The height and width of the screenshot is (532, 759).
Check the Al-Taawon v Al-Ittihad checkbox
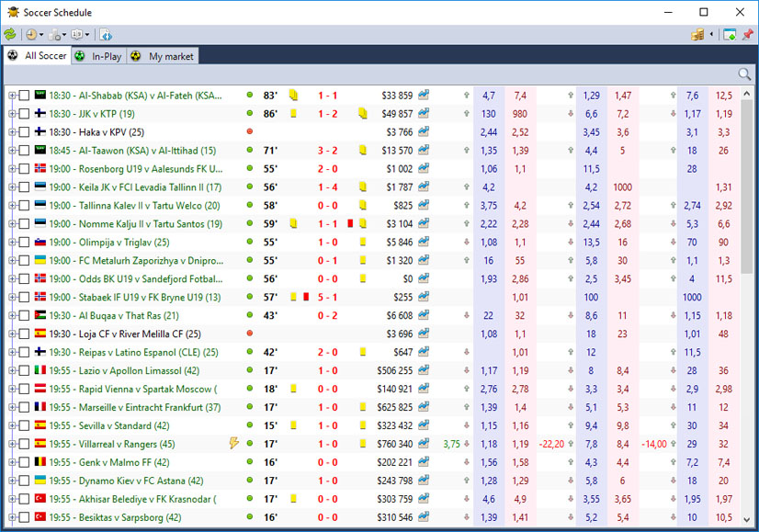point(24,151)
